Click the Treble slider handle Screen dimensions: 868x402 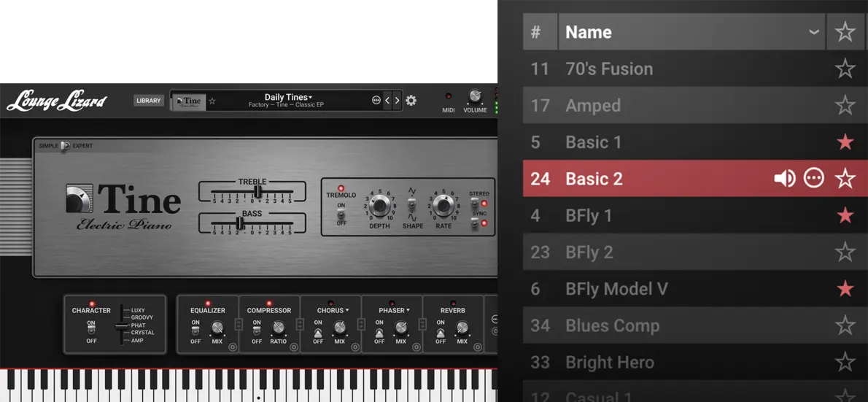pyautogui.click(x=257, y=192)
